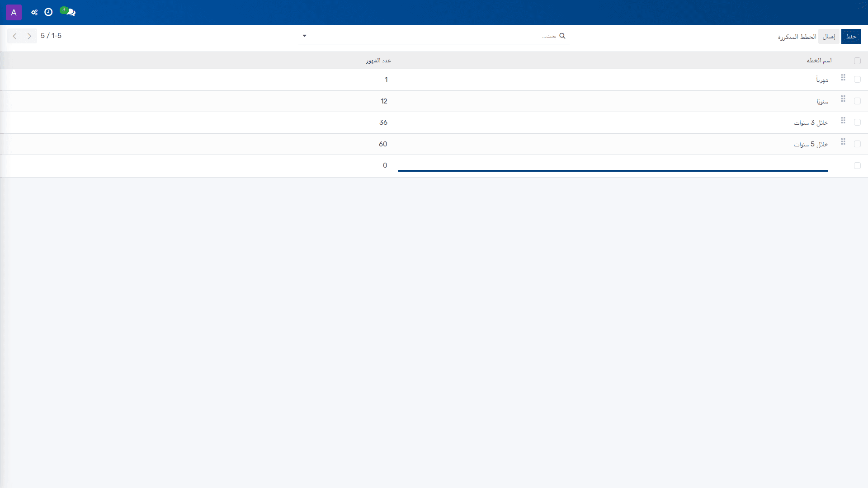Open the activities clock icon

click(48, 12)
